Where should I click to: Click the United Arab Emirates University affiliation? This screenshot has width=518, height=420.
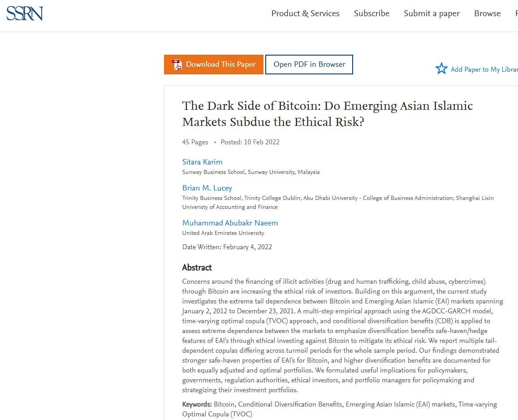pos(223,233)
